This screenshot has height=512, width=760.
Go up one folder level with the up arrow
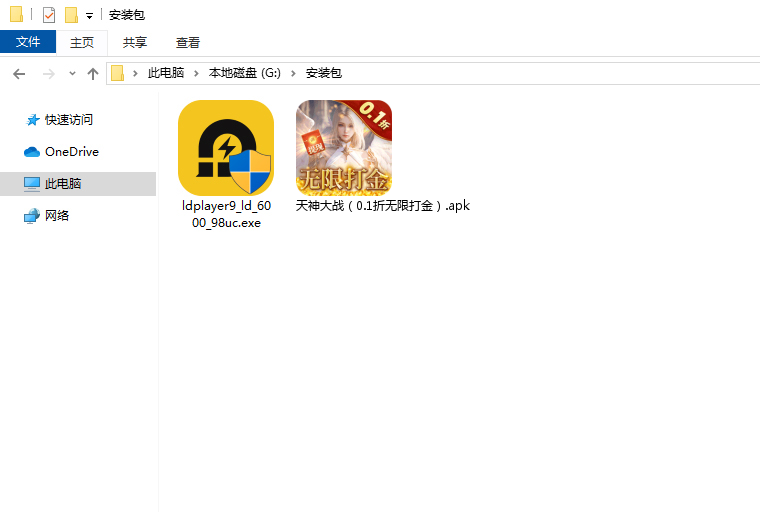(x=93, y=73)
